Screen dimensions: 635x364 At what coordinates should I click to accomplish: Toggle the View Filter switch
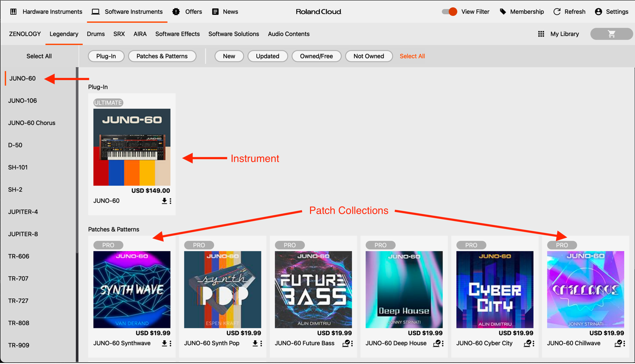click(448, 12)
